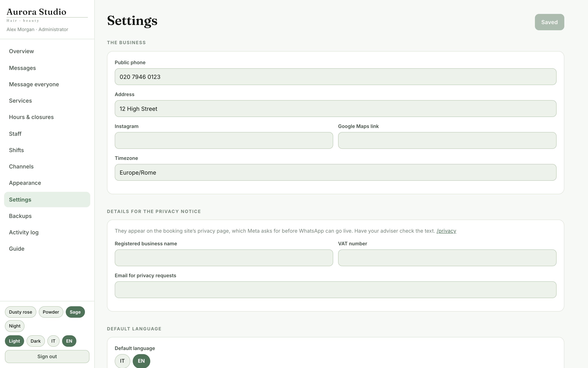588x368 pixels.
Task: Open Hours & closures
Action: 47,117
